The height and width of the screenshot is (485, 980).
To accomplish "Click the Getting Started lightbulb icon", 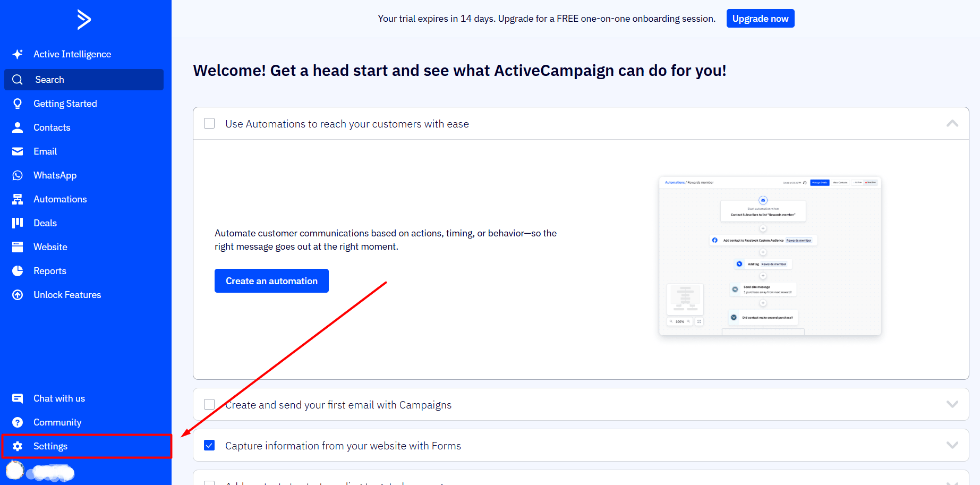I will 18,104.
